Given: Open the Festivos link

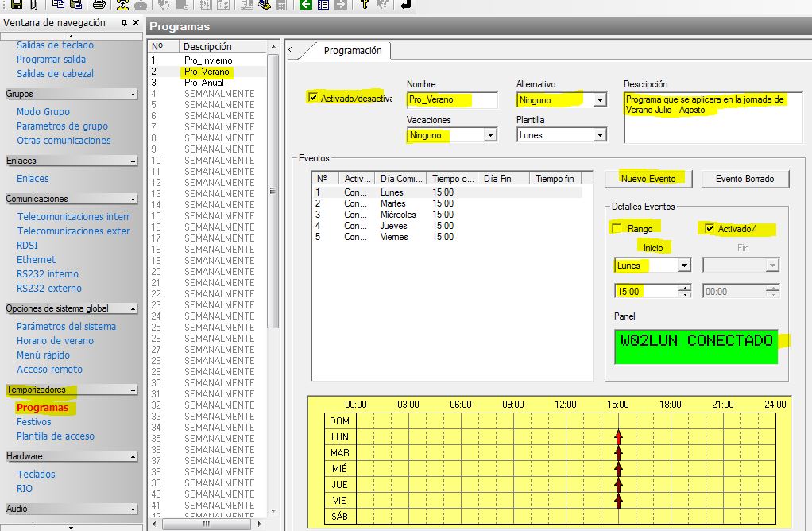Looking at the screenshot, I should point(34,422).
